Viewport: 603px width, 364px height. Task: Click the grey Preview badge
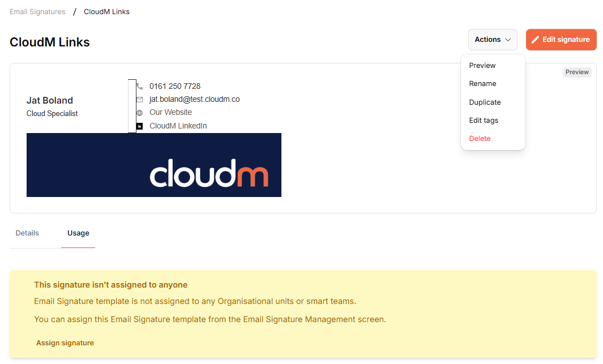tap(577, 72)
